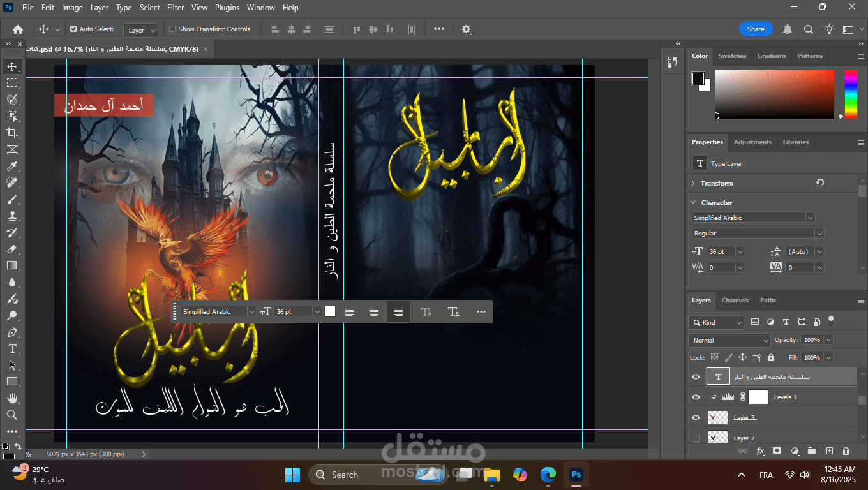
Task: Switch to the Swatches tab
Action: 732,56
